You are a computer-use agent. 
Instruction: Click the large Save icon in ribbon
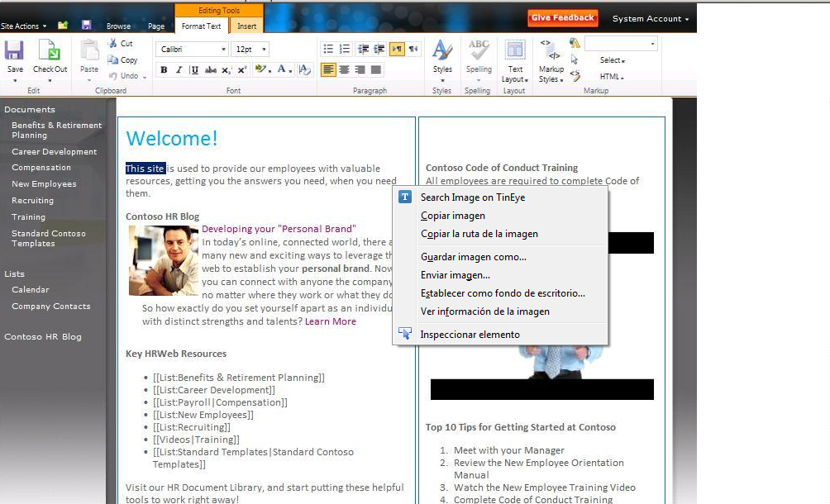[14, 50]
